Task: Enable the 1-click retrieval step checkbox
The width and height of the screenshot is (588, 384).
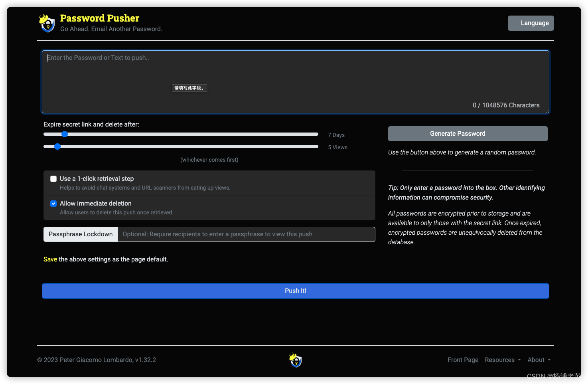Action: click(x=53, y=179)
